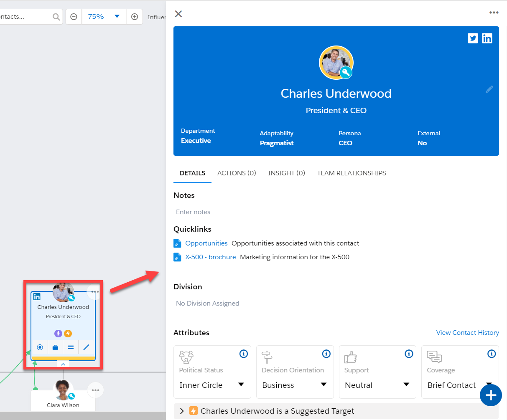This screenshot has width=507, height=420.
Task: Open the Political Status Inner Circle dropdown
Action: click(x=212, y=385)
